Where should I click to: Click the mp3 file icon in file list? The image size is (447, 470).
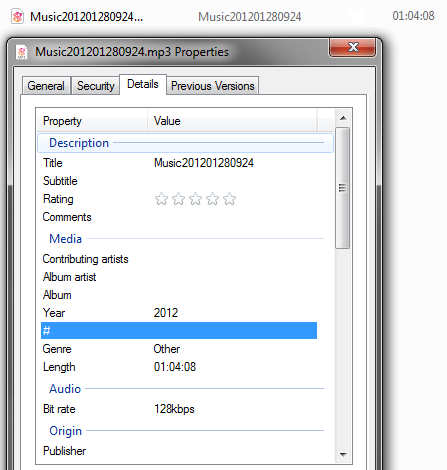(x=17, y=16)
